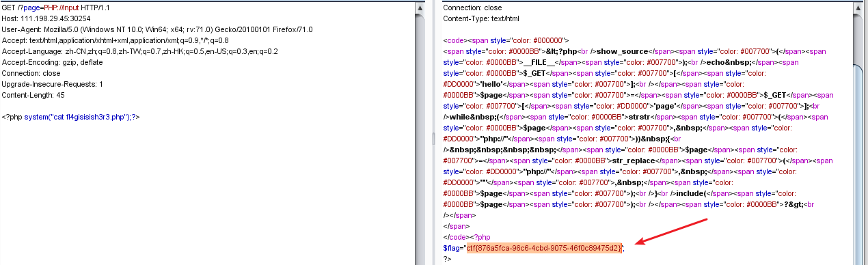Click the str_replace text in the response
Image resolution: width=868 pixels, height=265 pixels.
632,161
